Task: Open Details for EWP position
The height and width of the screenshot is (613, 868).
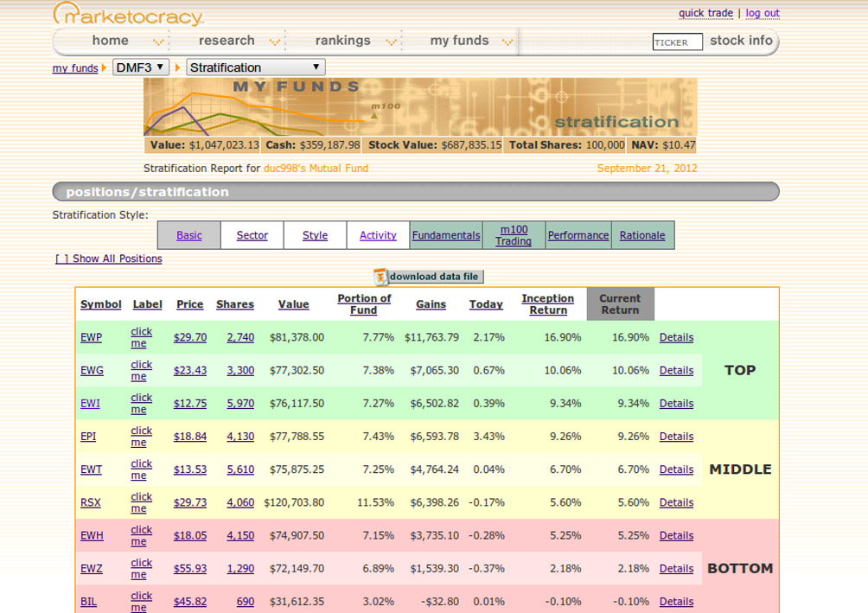Action: tap(676, 337)
